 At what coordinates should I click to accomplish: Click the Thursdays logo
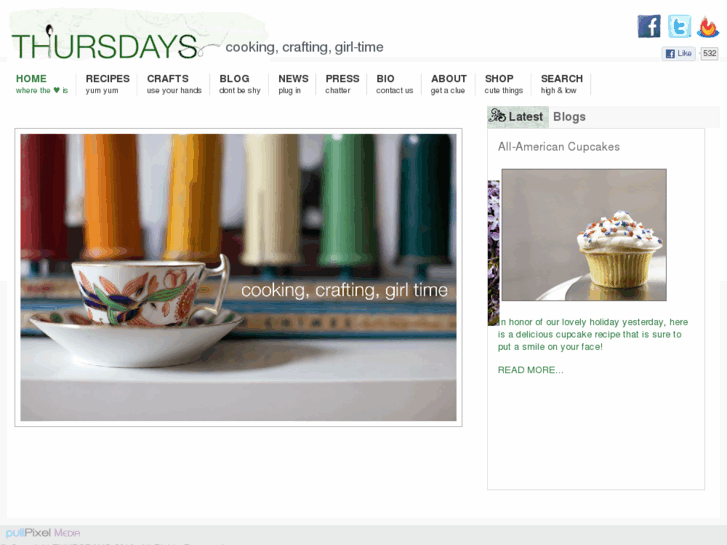pyautogui.click(x=106, y=43)
